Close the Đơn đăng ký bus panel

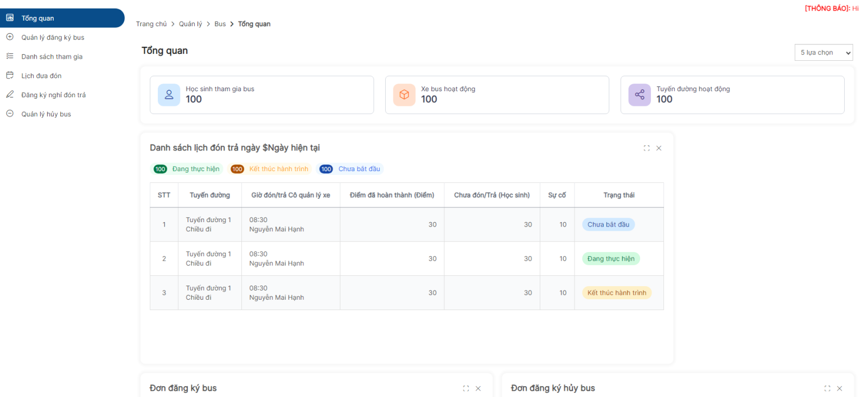tap(478, 388)
